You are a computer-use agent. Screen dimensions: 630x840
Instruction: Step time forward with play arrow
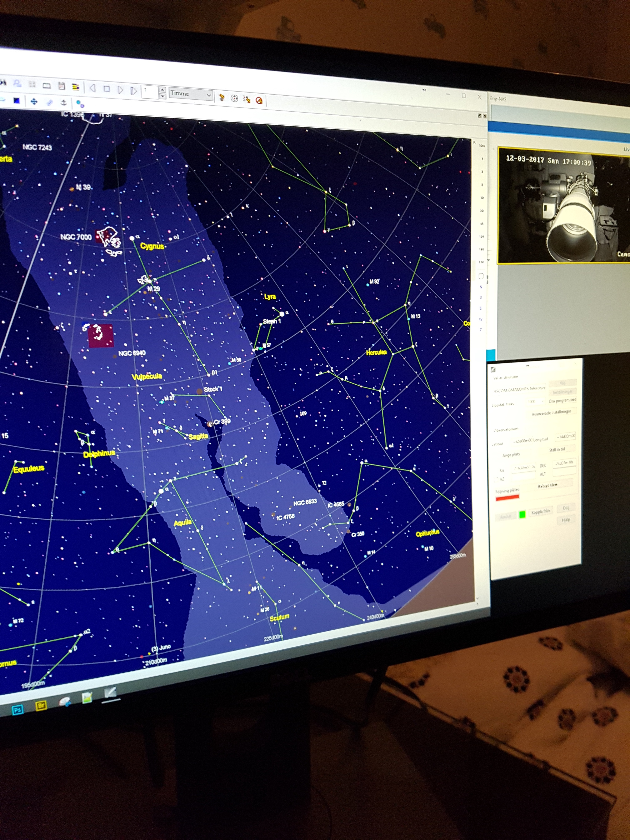click(x=120, y=90)
